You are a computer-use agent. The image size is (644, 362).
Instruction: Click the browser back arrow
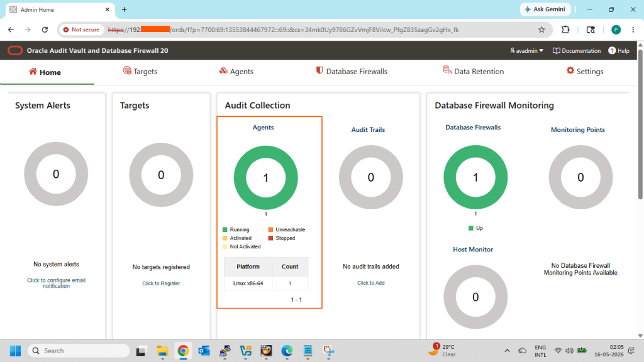point(11,30)
